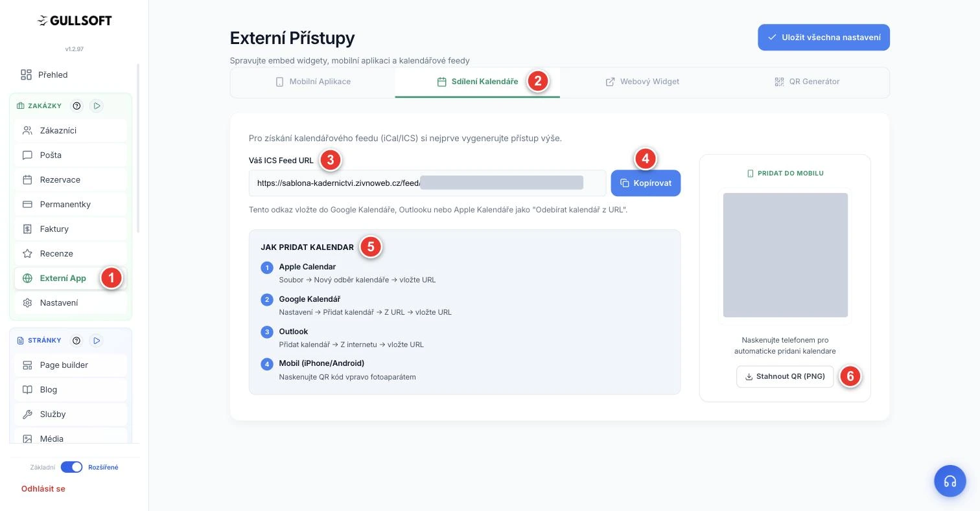980x511 pixels.
Task: Copy the ICS feed URL with Kopírovat
Action: coord(646,183)
